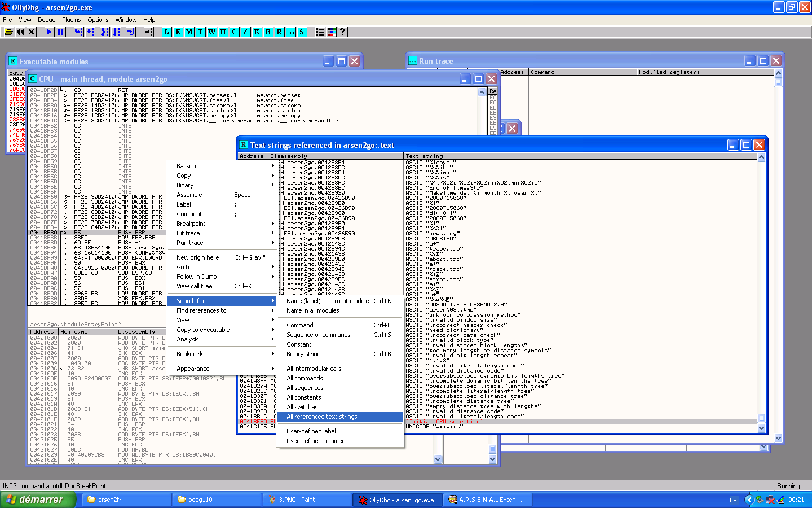812x508 pixels.
Task: Click the Open file toolbar icon
Action: pos(8,32)
